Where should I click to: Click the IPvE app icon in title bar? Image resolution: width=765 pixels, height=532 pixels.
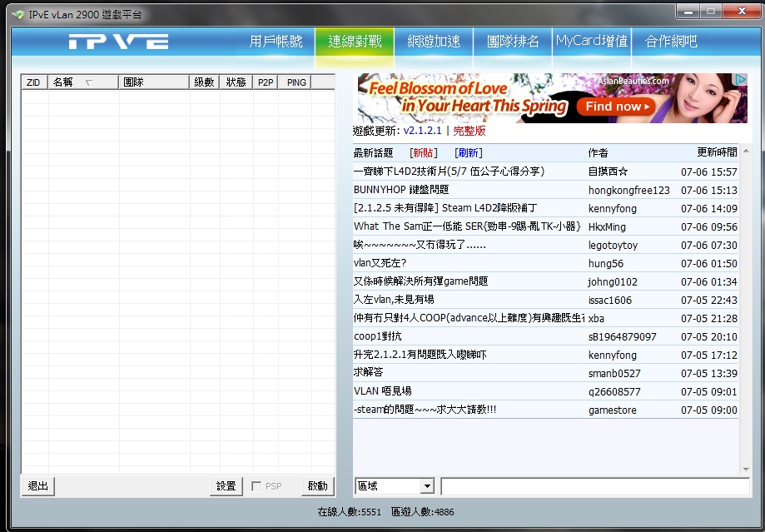(x=18, y=14)
